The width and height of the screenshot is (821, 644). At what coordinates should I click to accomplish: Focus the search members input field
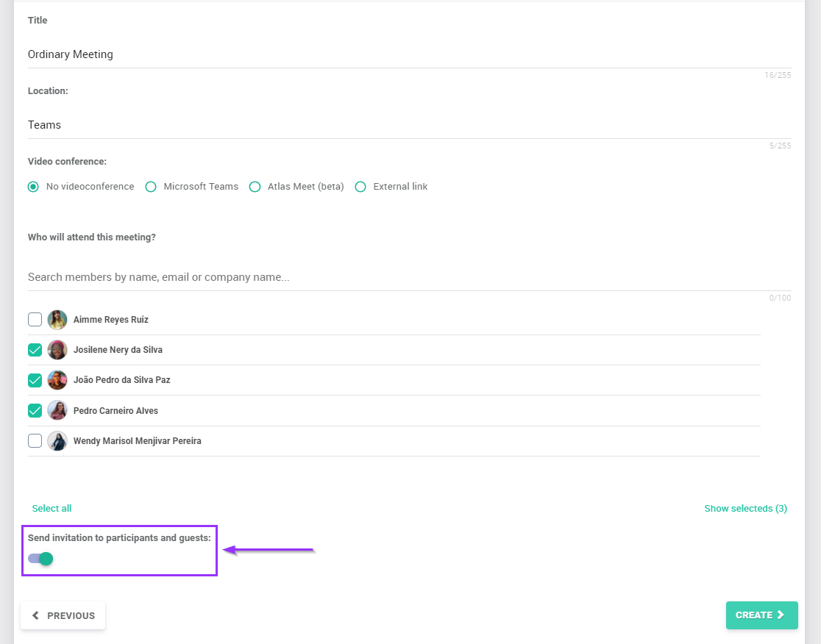[410, 277]
